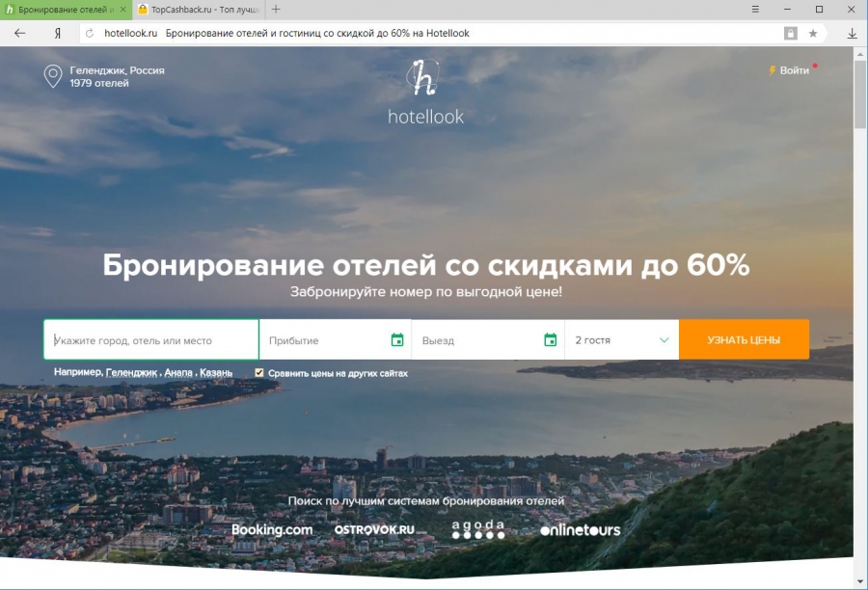Image resolution: width=868 pixels, height=590 pixels.
Task: Choose the 'Казань' example link
Action: pos(216,372)
